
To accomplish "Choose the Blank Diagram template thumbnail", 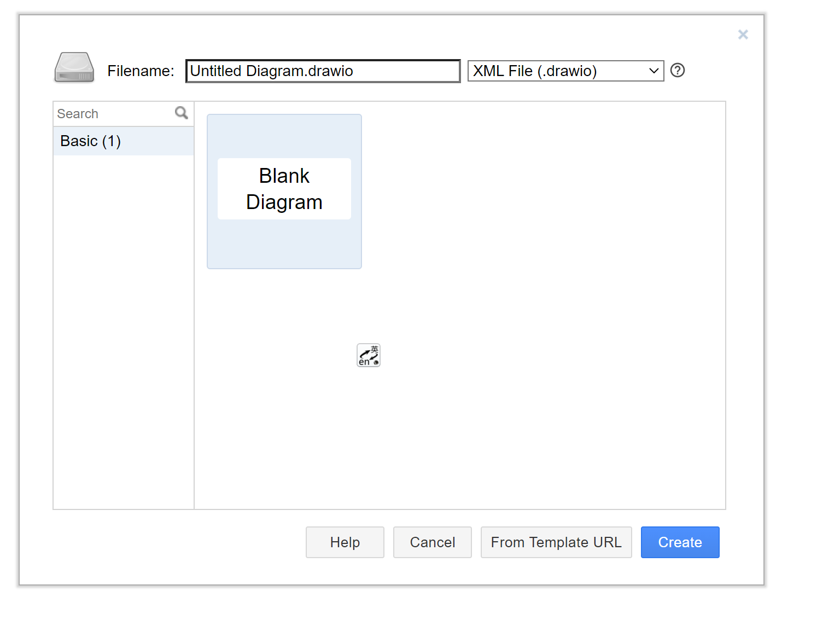I will point(284,192).
